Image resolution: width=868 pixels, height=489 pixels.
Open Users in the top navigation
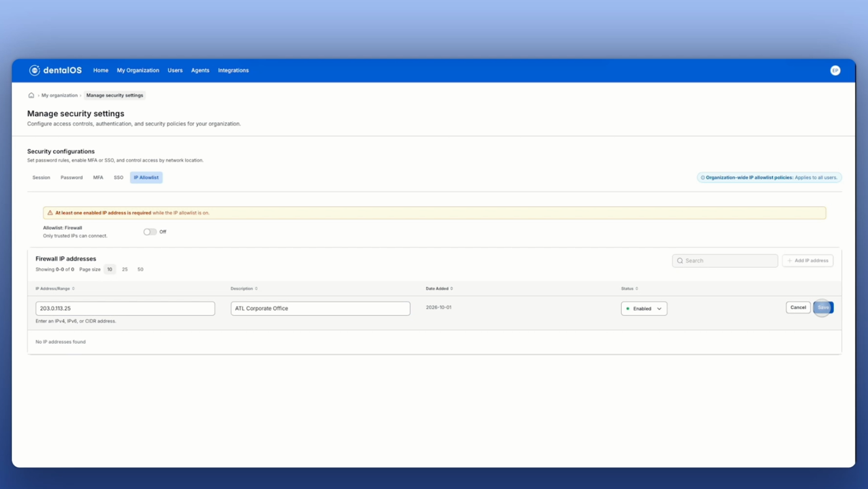[175, 71]
